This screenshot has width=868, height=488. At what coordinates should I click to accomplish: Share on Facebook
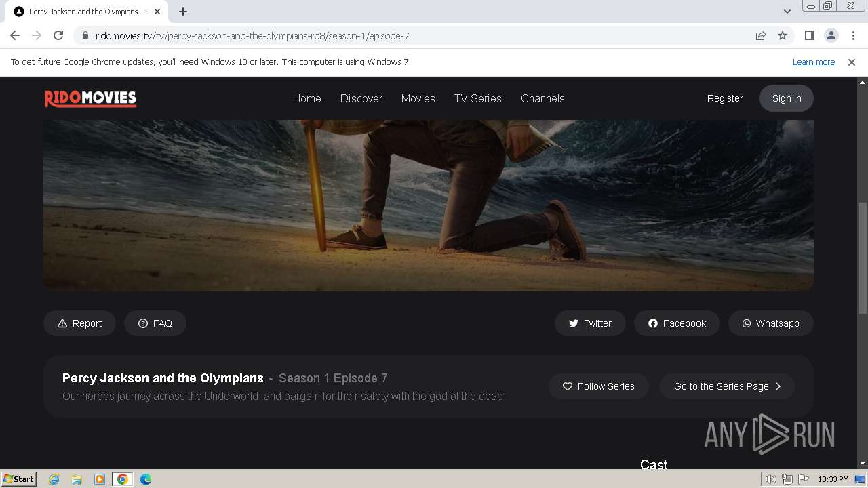pos(677,323)
